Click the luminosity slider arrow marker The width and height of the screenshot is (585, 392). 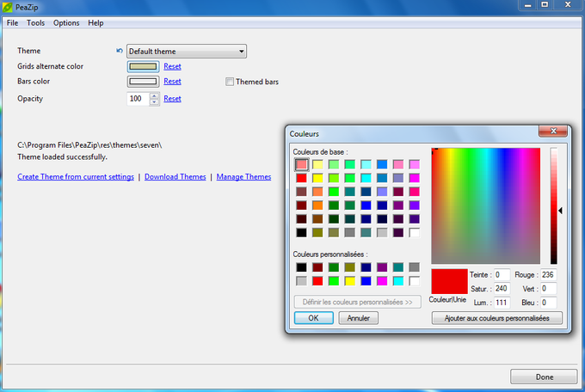click(560, 211)
